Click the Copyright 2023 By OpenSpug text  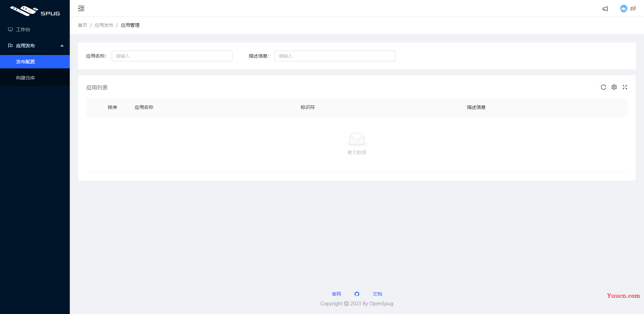click(x=357, y=304)
